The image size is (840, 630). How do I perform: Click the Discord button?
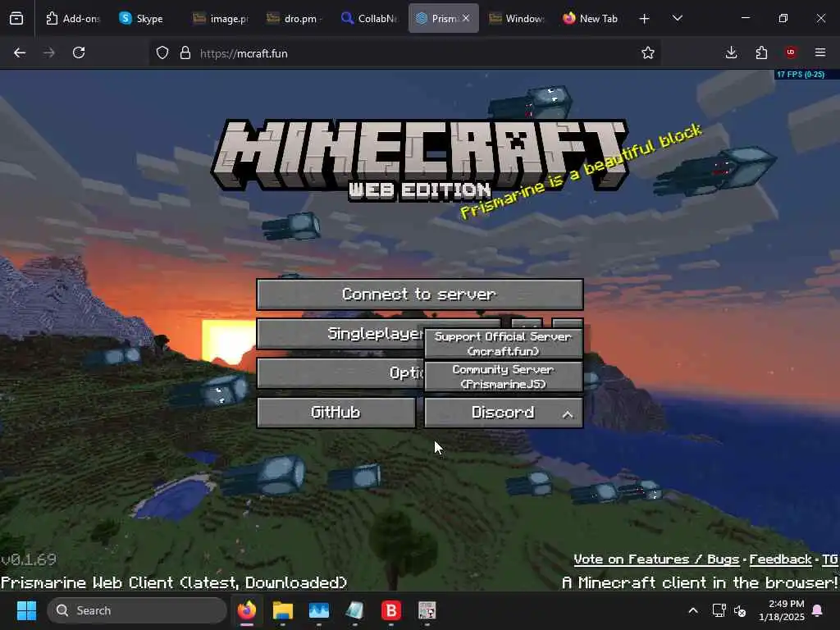click(503, 413)
